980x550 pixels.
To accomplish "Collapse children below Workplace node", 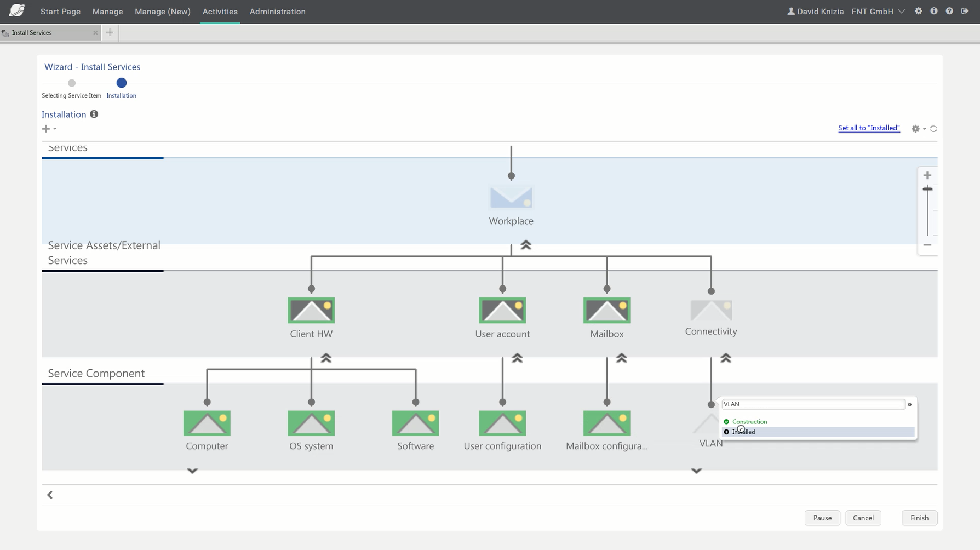I will click(x=526, y=245).
